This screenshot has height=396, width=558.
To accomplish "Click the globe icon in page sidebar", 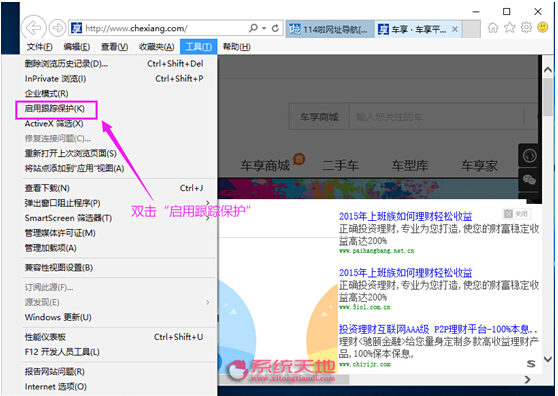I will coord(530,155).
